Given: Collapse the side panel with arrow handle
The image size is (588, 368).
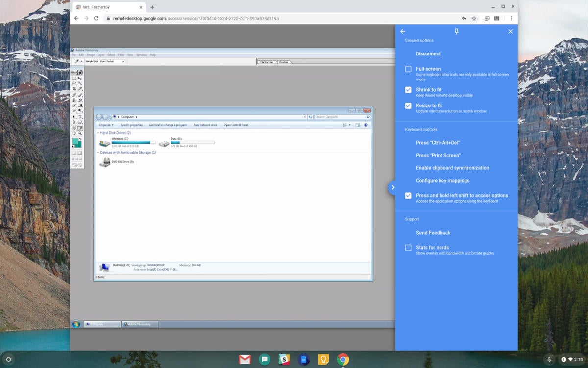Looking at the screenshot, I should 392,187.
